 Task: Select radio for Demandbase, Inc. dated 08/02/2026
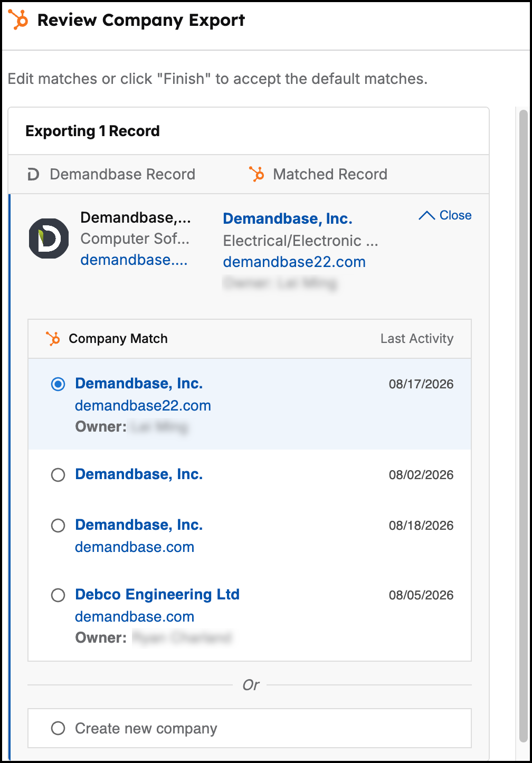point(58,475)
